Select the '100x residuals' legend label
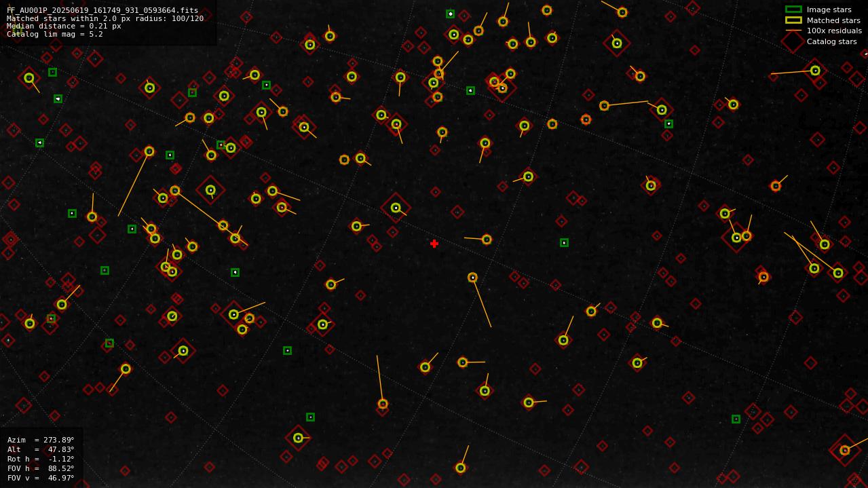The height and width of the screenshot is (488, 868). tap(834, 31)
